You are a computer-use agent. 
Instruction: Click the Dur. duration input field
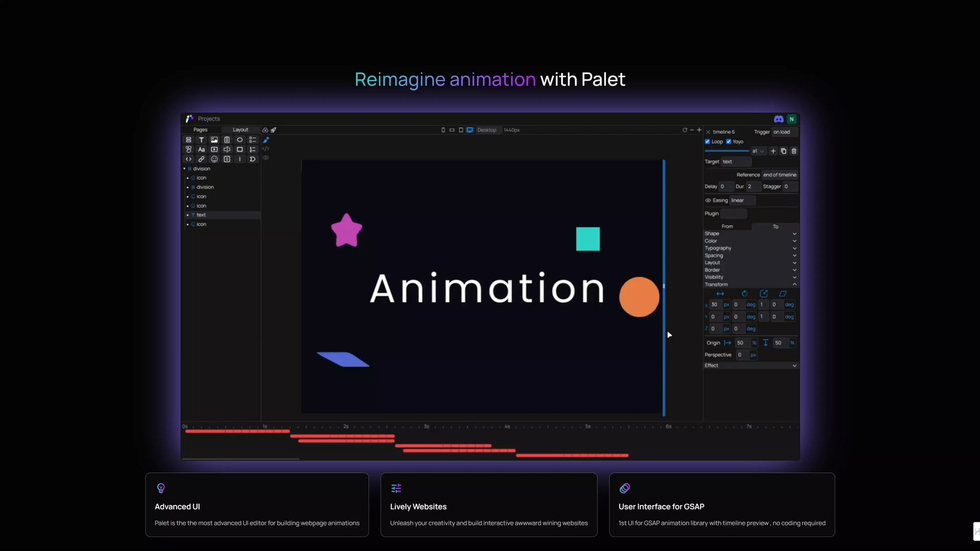753,187
